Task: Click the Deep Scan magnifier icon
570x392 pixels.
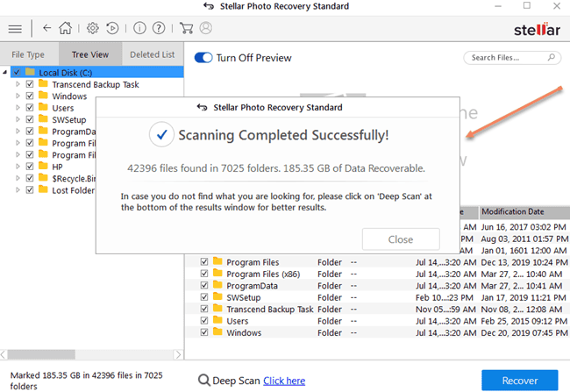Action: 204,381
